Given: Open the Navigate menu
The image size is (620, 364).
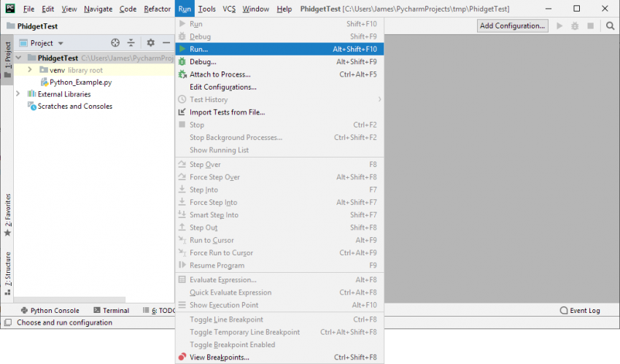Looking at the screenshot, I should [98, 9].
